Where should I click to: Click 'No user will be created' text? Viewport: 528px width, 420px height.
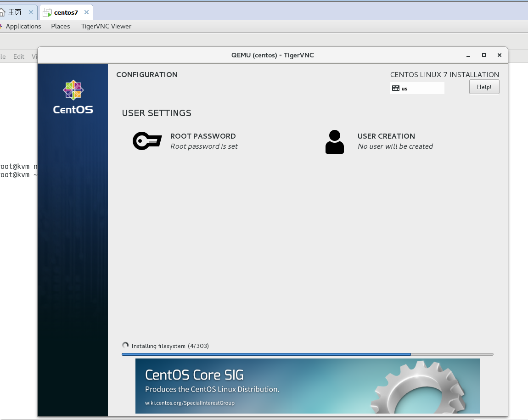395,146
